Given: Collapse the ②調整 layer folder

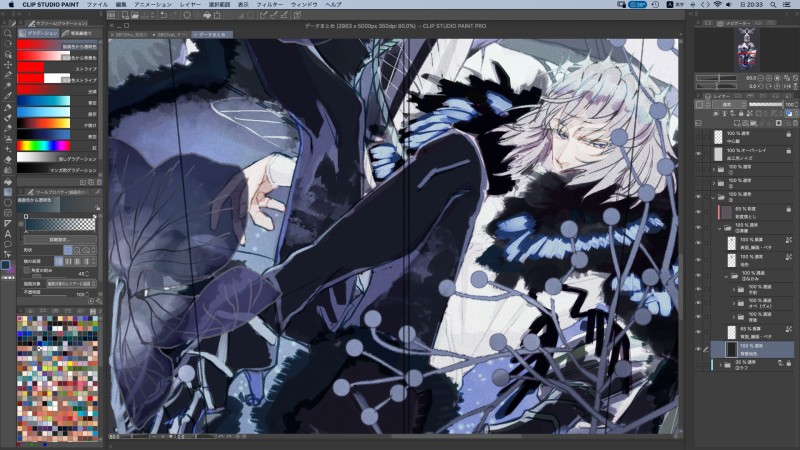Looking at the screenshot, I should tap(720, 228).
